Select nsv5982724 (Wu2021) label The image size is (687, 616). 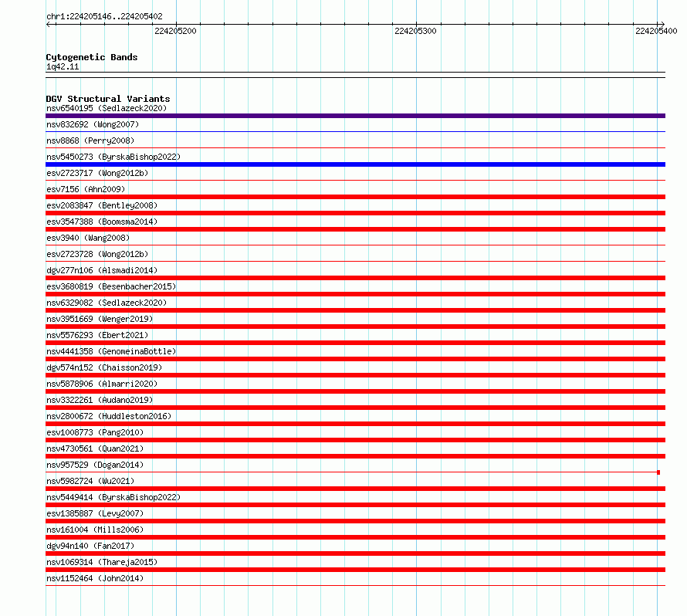90,481
